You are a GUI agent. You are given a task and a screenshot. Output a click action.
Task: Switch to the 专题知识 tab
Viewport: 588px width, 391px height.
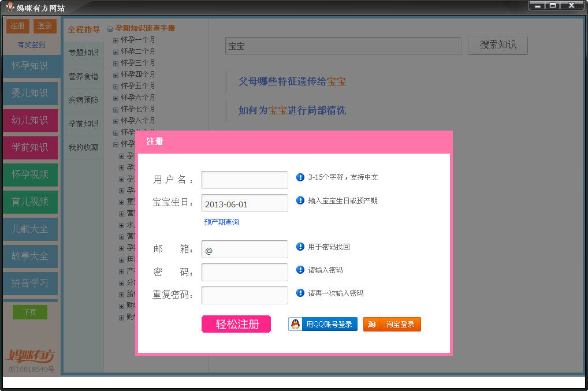point(84,53)
